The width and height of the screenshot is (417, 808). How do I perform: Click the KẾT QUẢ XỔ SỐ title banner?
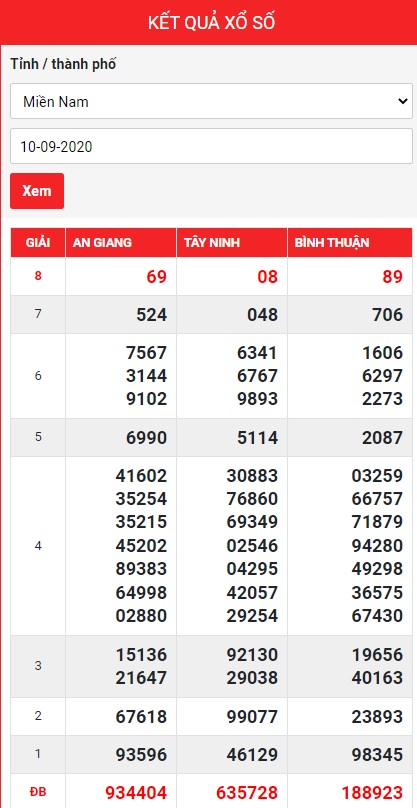211,23
